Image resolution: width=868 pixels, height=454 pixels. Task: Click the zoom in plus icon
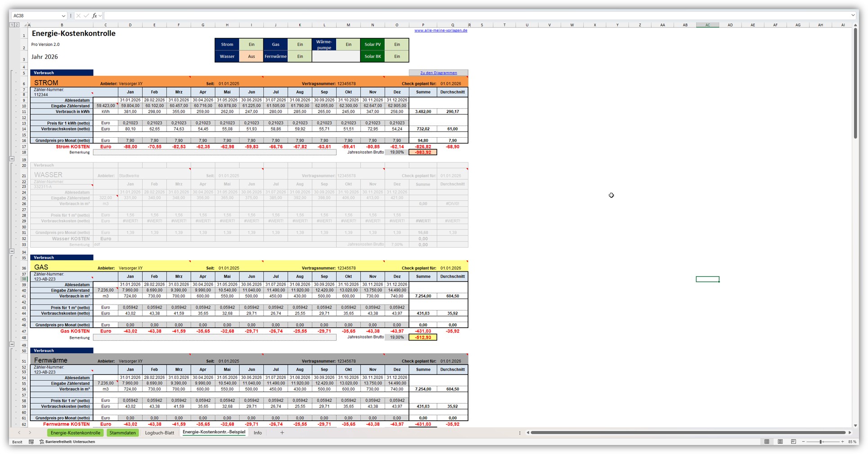pos(843,442)
